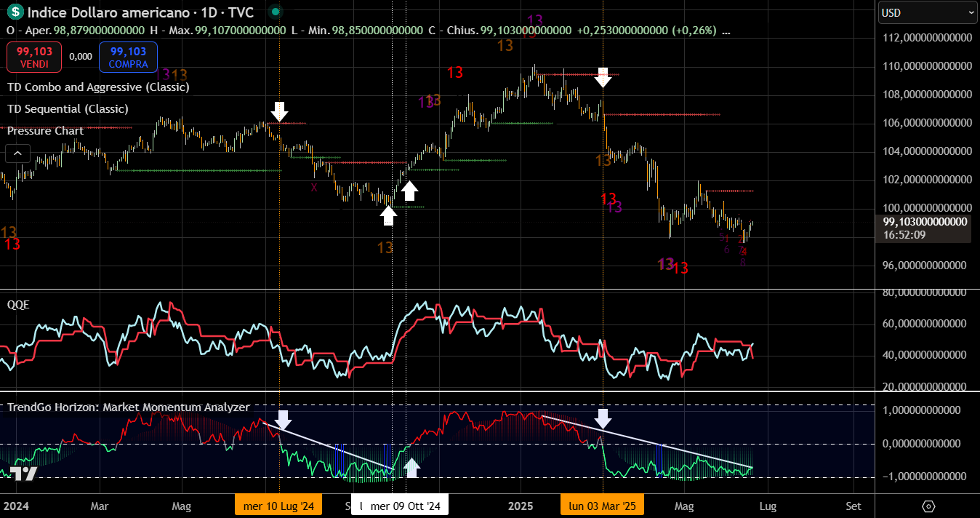Image resolution: width=980 pixels, height=518 pixels.
Task: Click current price label 99,103 on axis
Action: click(925, 222)
